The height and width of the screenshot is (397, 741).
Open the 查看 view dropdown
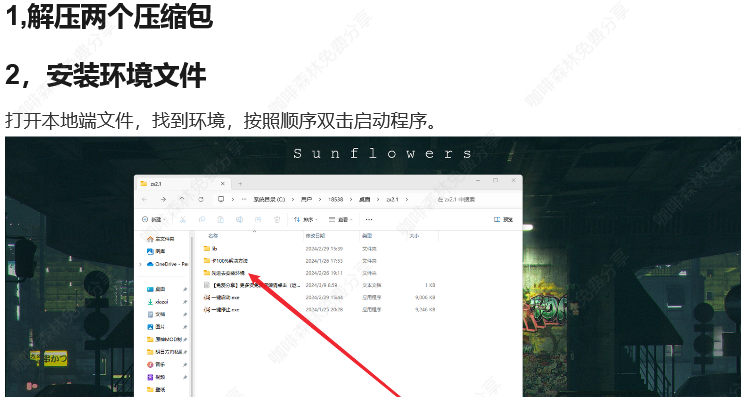pyautogui.click(x=340, y=219)
